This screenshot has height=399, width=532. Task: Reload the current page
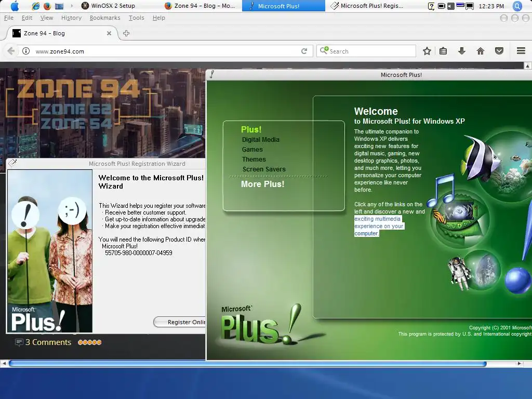pyautogui.click(x=304, y=51)
